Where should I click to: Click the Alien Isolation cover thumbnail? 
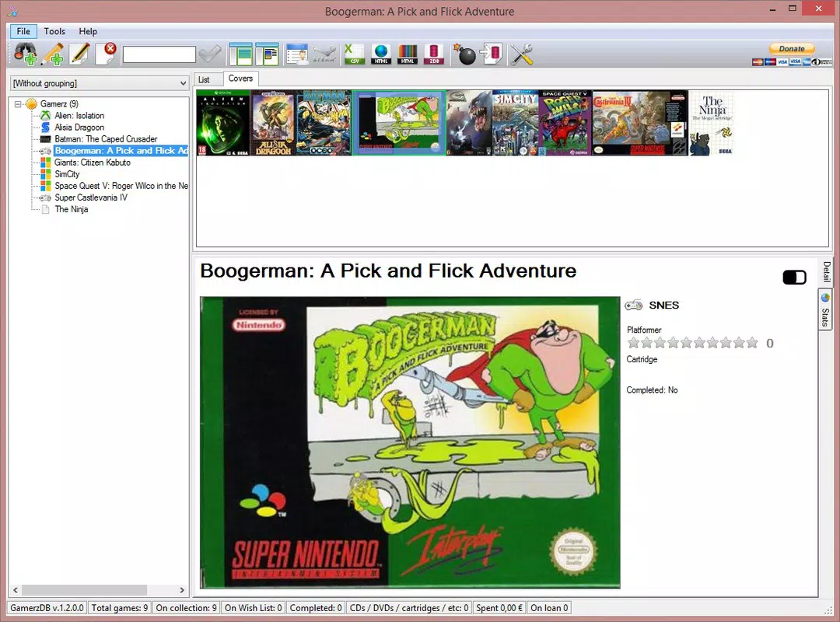pos(223,123)
